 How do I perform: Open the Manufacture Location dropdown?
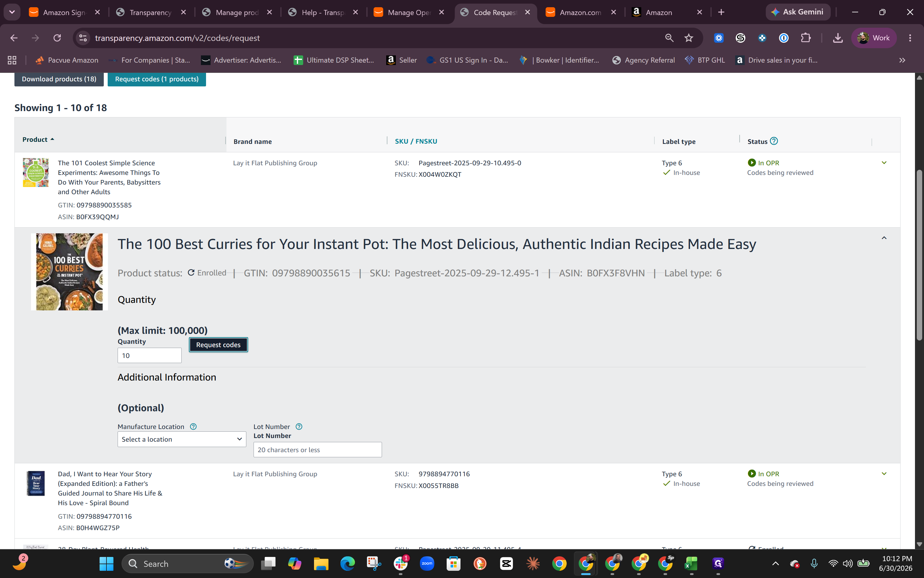[182, 439]
